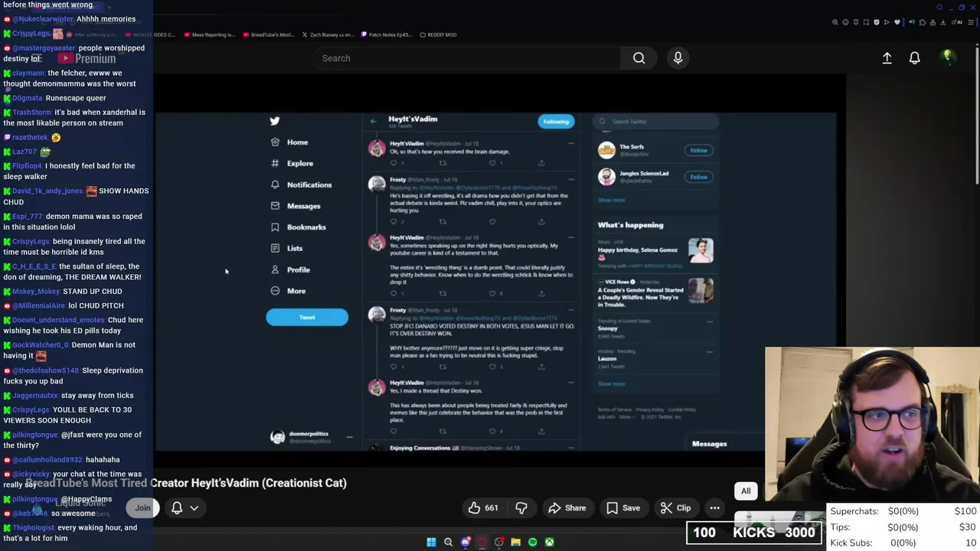Open Twitter Notifications in sidebar
This screenshot has height=551, width=980.
pyautogui.click(x=301, y=184)
